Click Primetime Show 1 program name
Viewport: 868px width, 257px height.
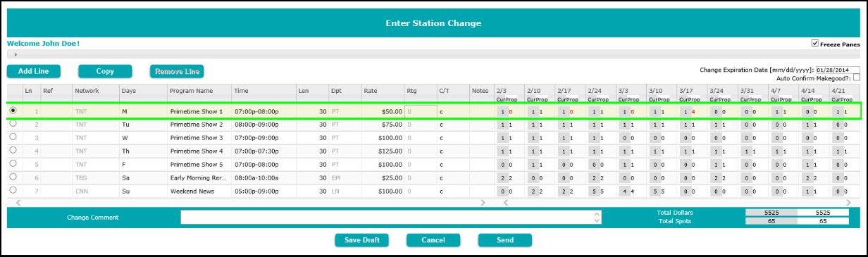[x=196, y=112]
